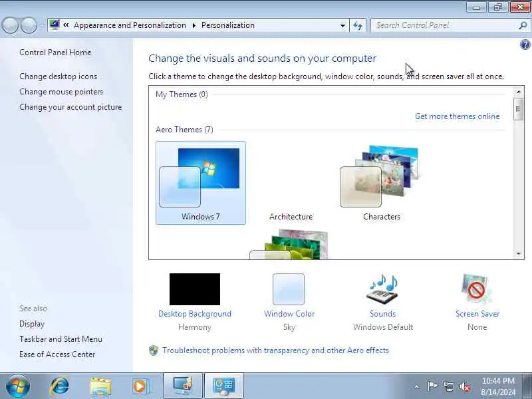This screenshot has width=532, height=399.
Task: Select the Characters theme
Action: (381, 183)
